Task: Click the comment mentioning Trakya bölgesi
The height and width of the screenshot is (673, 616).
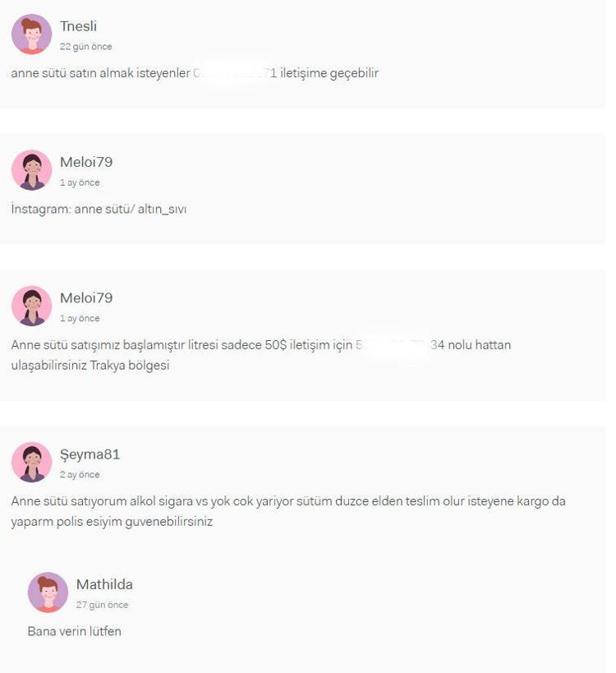Action: [x=261, y=355]
